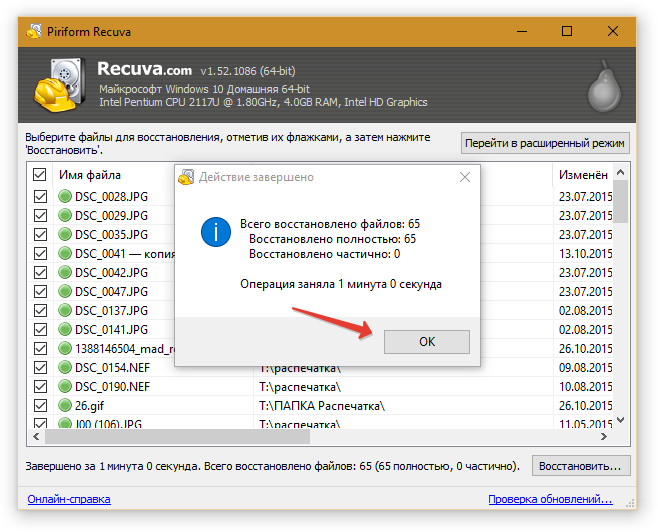This screenshot has height=532, width=658.
Task: Uncheck the DSC_0137.JPG checkbox
Action: (40, 310)
